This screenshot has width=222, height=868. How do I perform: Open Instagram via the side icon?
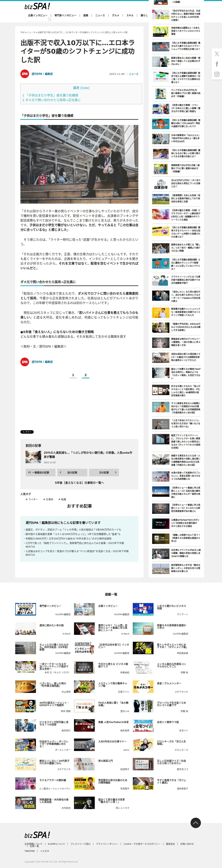(x=217, y=74)
